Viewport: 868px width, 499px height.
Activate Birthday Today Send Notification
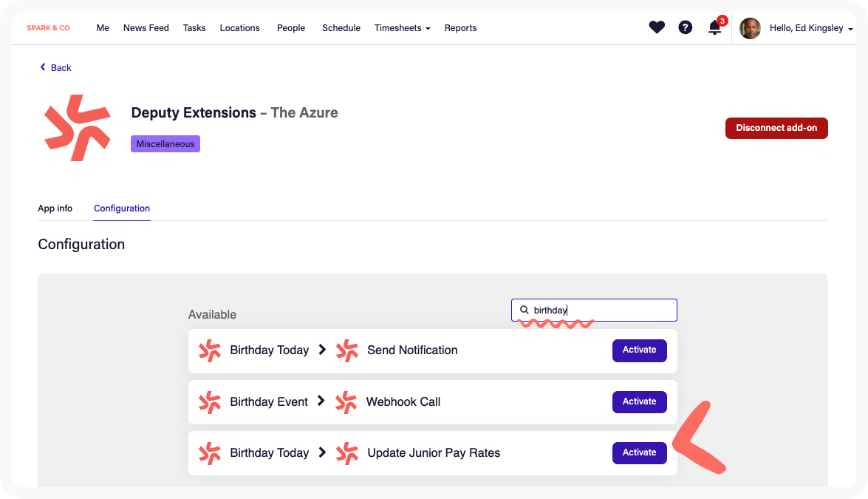point(640,350)
